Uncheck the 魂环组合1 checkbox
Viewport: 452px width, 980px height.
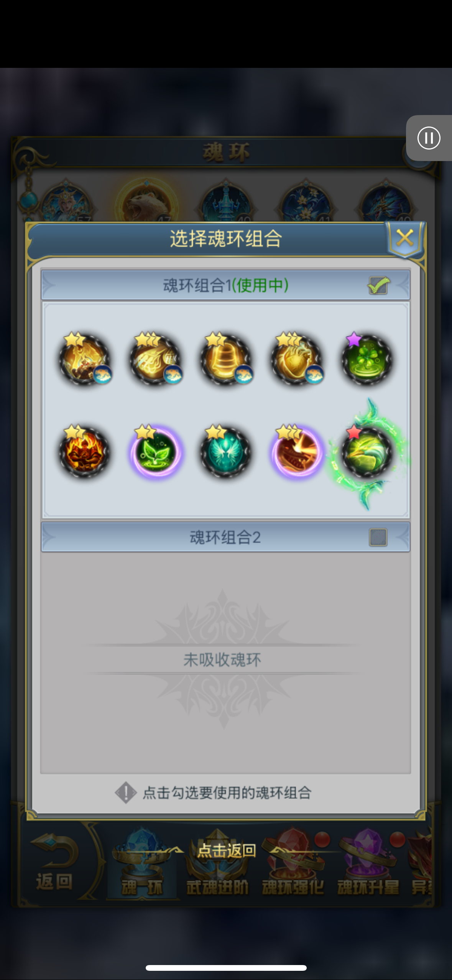[x=378, y=285]
